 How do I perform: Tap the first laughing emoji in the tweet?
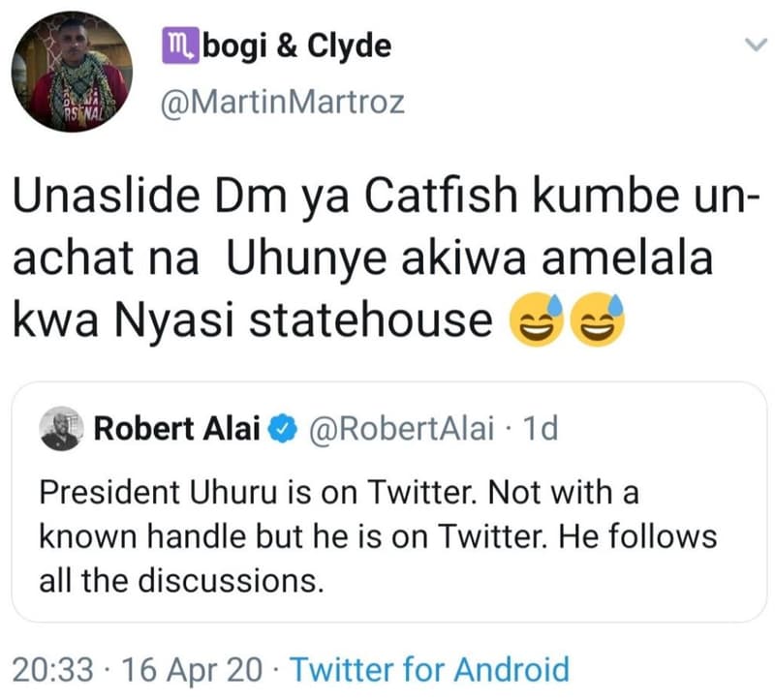pyautogui.click(x=535, y=316)
